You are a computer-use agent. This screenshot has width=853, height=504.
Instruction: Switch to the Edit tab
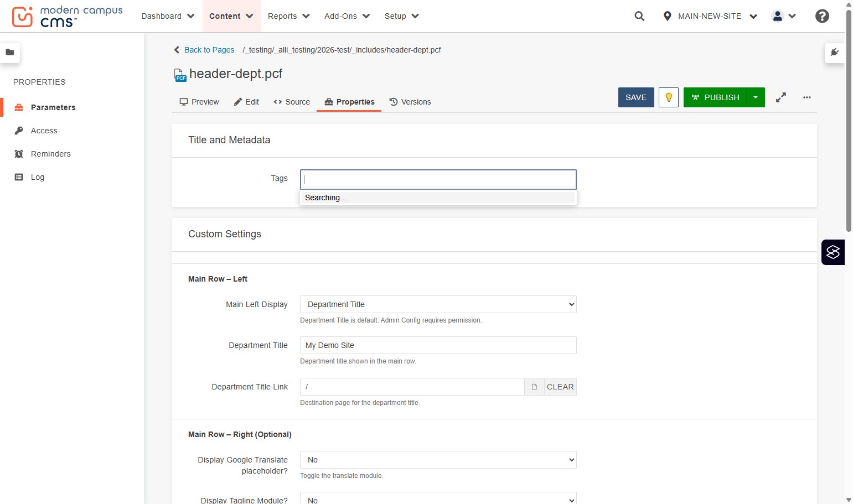[246, 102]
